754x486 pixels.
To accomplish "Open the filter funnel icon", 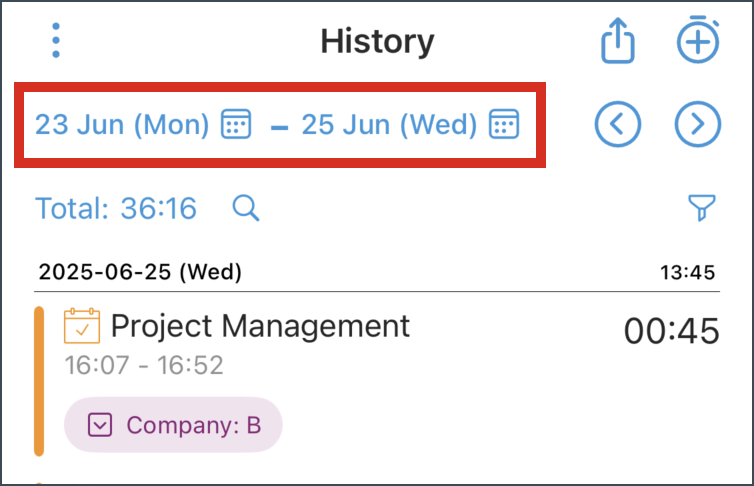I will 702,208.
